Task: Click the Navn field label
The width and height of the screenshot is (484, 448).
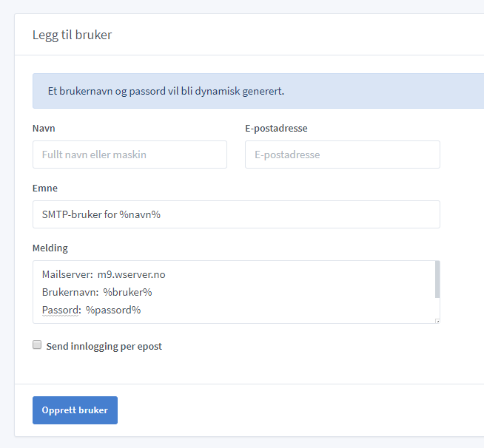Action: pos(44,128)
